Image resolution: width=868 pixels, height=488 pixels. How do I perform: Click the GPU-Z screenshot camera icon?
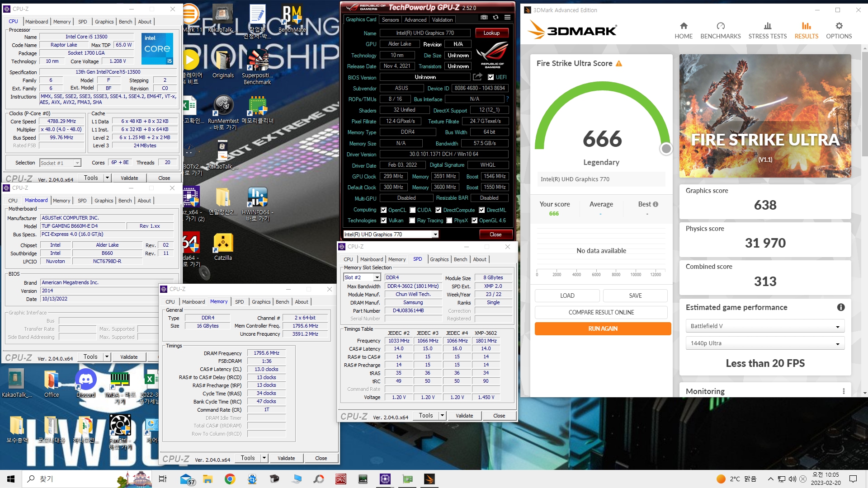(484, 18)
